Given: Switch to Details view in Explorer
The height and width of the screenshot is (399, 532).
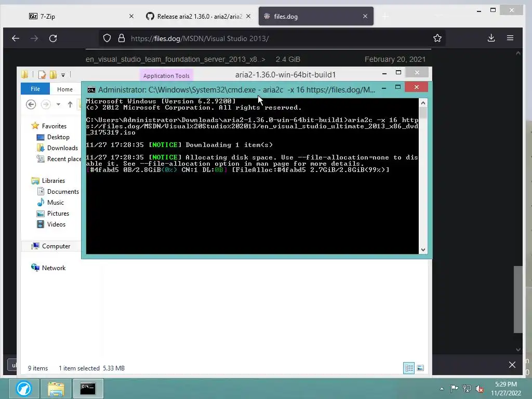Looking at the screenshot, I should tap(409, 368).
